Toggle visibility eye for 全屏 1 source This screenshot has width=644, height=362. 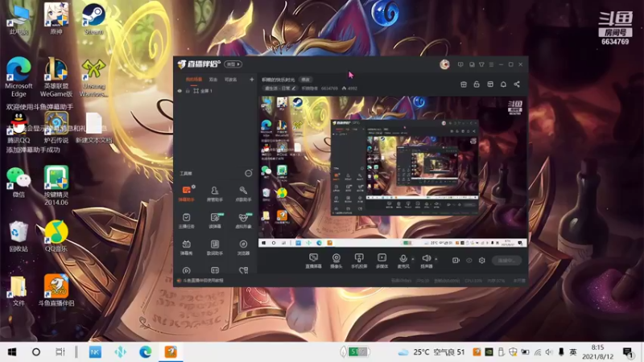(x=180, y=91)
